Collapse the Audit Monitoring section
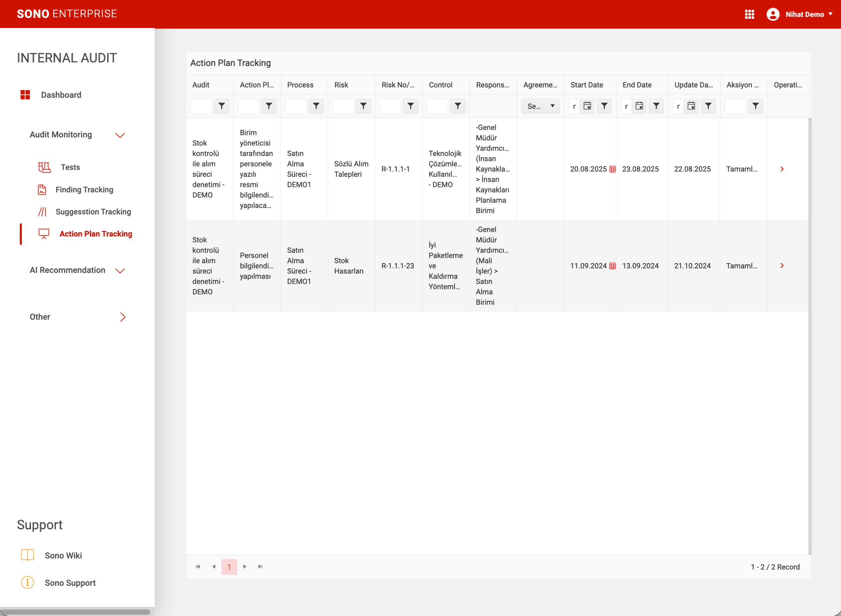 point(120,135)
